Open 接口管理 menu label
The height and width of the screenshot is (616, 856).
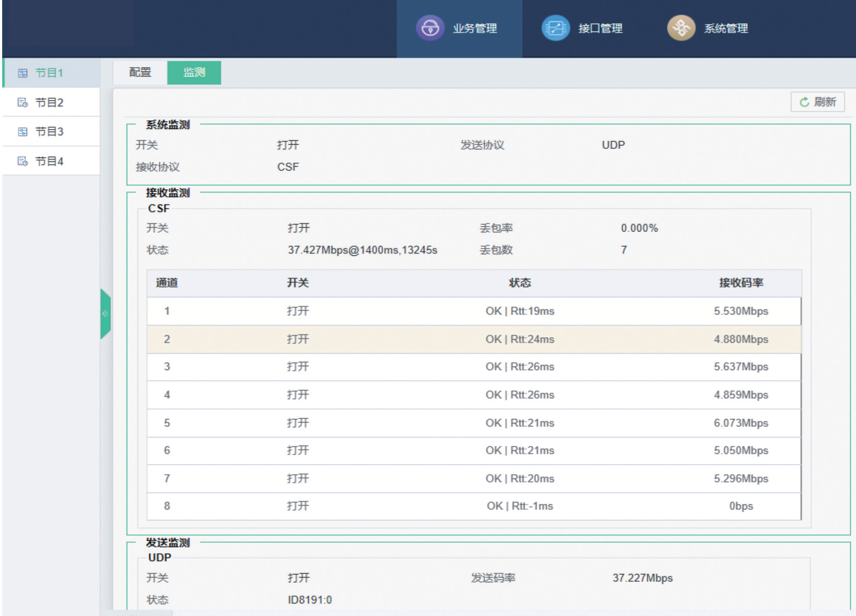click(600, 29)
